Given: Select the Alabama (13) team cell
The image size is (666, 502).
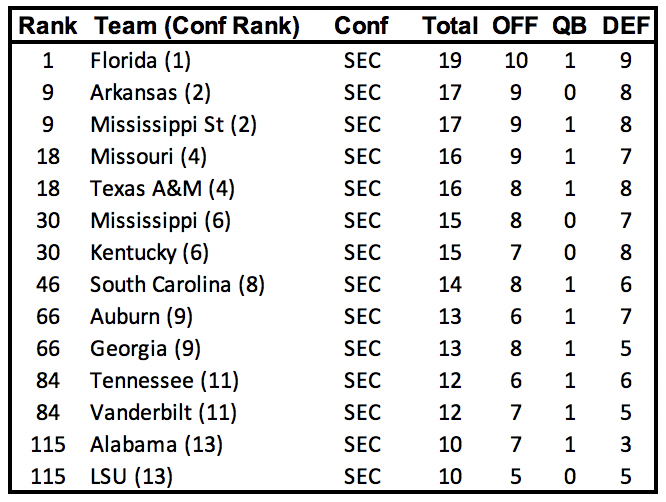Looking at the screenshot, I should point(156,444).
